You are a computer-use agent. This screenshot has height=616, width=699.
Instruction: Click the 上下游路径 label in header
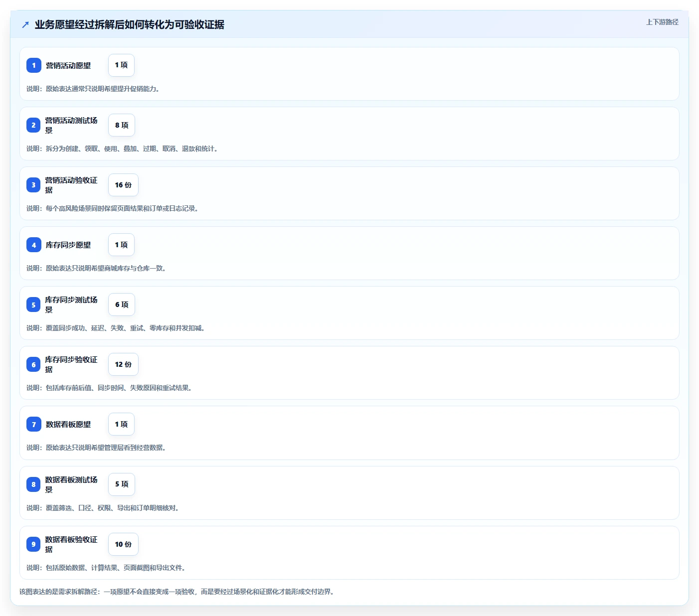point(662,22)
